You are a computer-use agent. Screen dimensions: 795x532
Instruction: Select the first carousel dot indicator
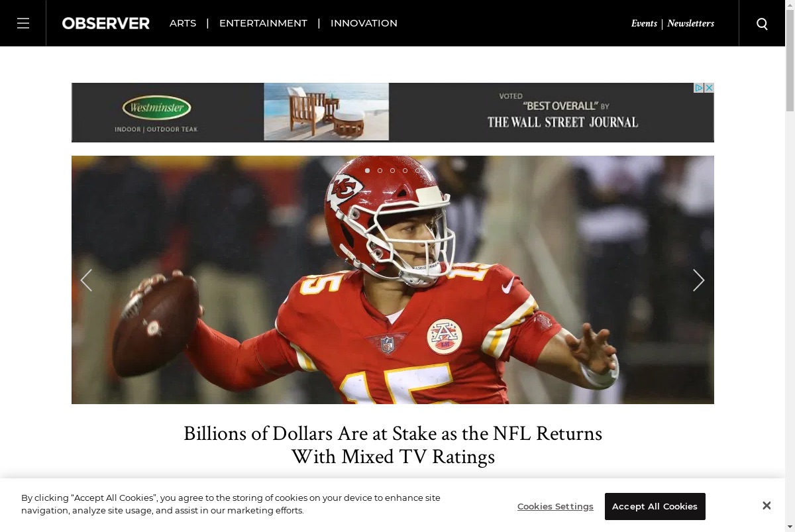pyautogui.click(x=367, y=170)
